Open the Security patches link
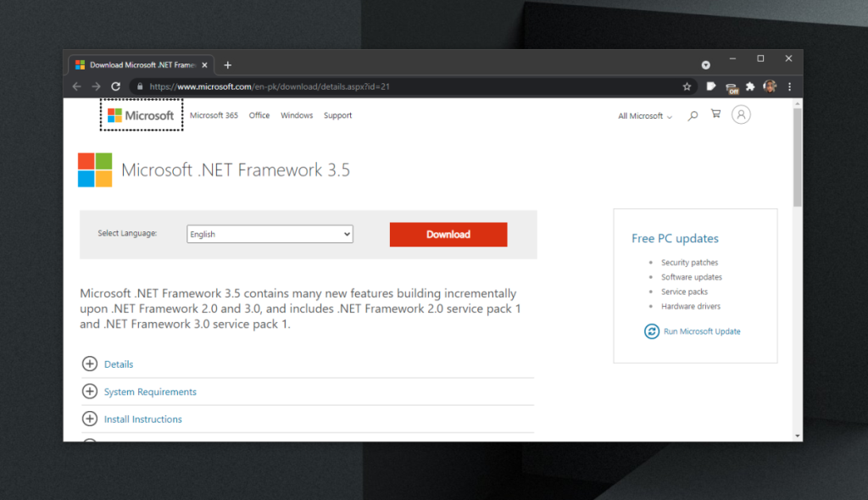This screenshot has width=868, height=500. 688,262
